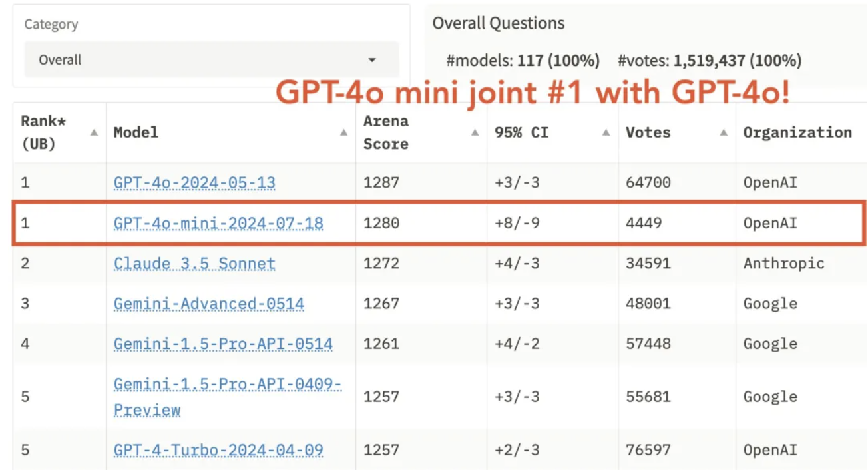Screen dimensions: 868x470
Task: Select the Votes value 64700 cell
Action: tap(648, 182)
